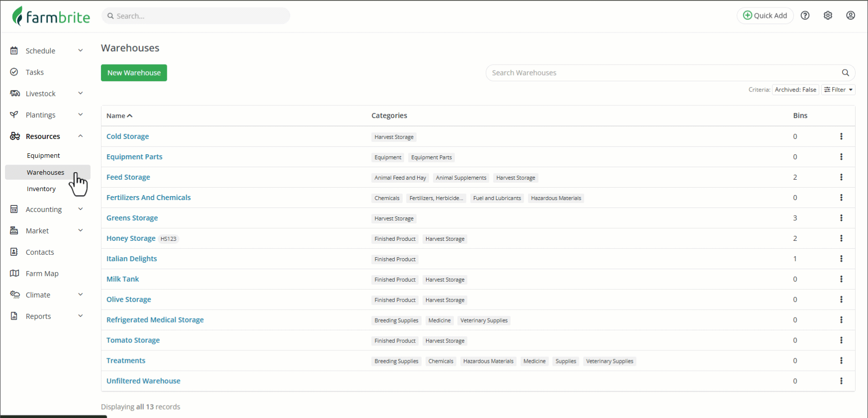The image size is (868, 418).
Task: Click the Bins column header
Action: [x=800, y=115]
